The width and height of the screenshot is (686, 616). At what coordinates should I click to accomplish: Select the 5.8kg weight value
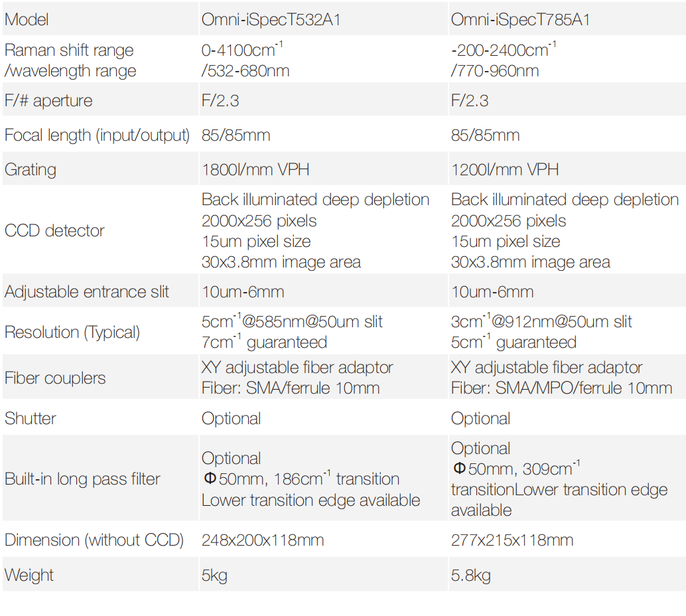point(470,576)
